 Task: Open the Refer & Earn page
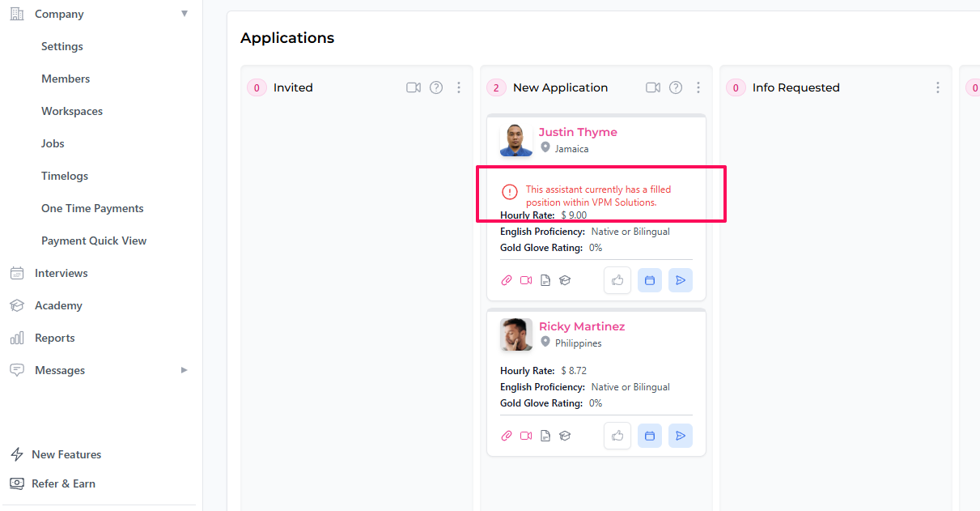click(x=62, y=483)
